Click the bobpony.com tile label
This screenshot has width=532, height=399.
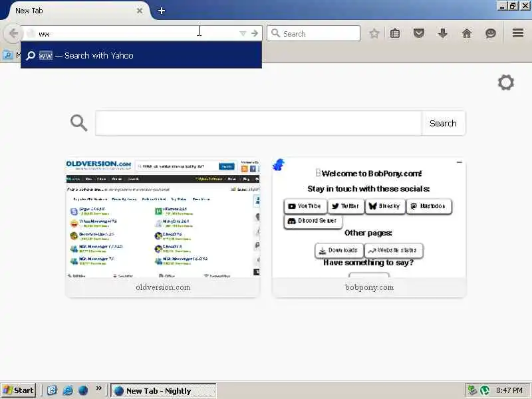point(369,287)
